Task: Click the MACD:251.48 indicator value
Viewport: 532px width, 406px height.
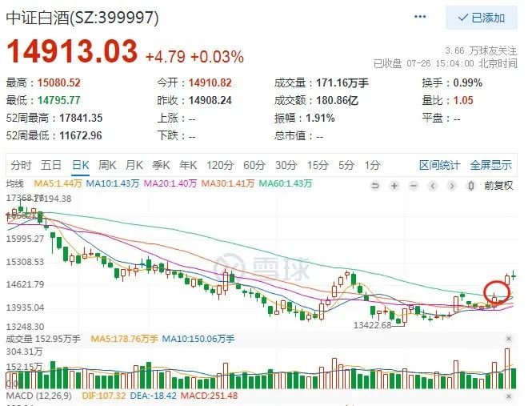Action: (x=209, y=396)
